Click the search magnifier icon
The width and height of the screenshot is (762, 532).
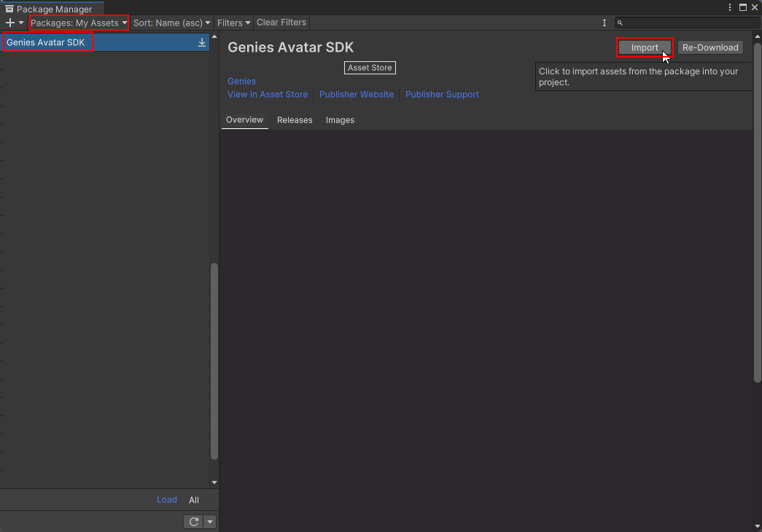621,23
